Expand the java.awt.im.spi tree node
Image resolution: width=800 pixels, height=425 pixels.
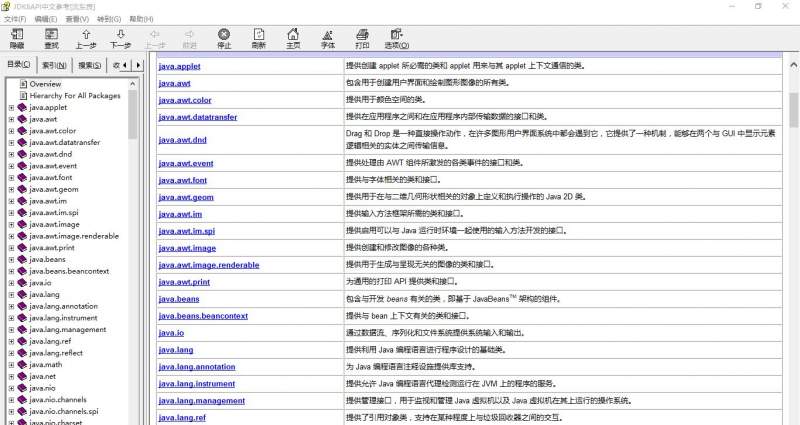[x=11, y=213]
